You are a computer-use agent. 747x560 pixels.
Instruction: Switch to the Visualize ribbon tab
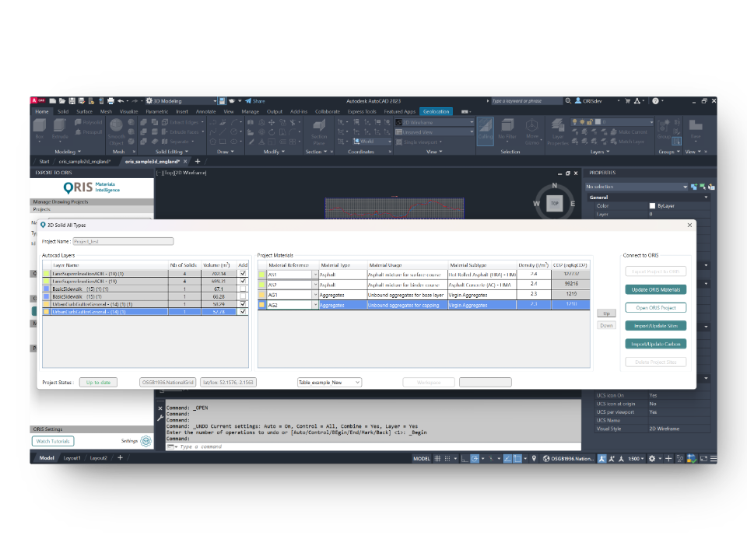coord(128,111)
